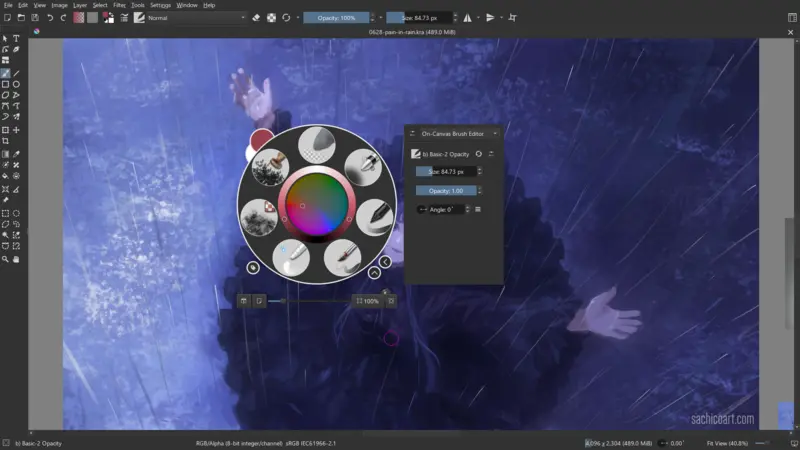Image resolution: width=800 pixels, height=450 pixels.
Task: Open the Layer menu
Action: click(80, 5)
